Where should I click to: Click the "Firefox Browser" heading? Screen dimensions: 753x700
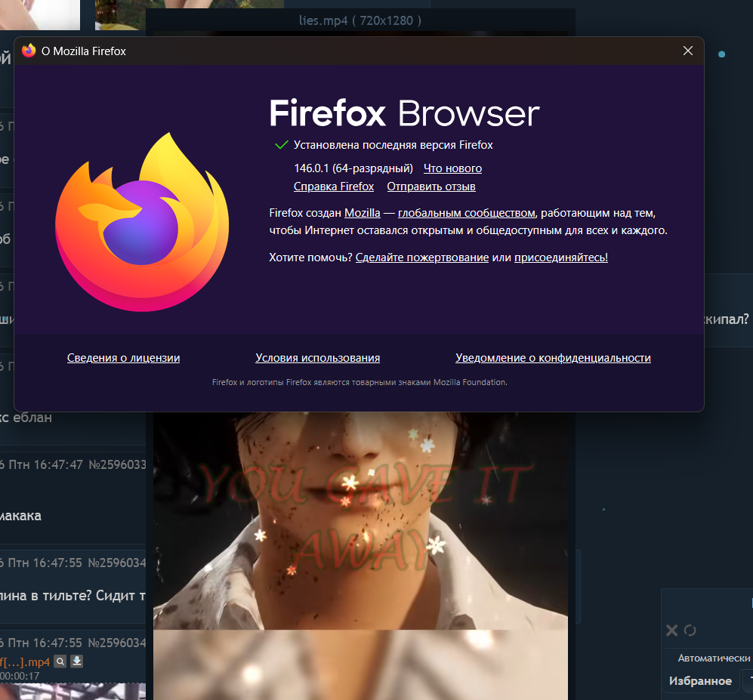(404, 113)
